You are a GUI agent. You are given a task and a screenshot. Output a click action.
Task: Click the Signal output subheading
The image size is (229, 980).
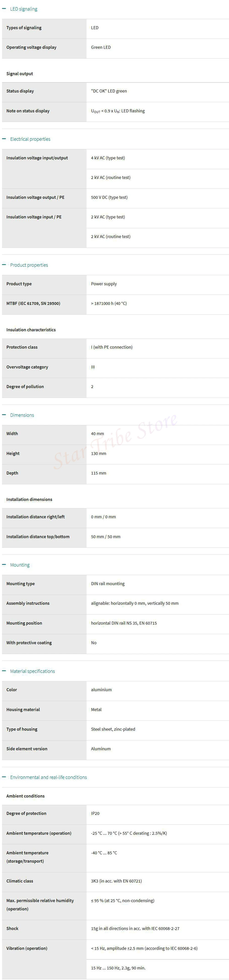(20, 74)
